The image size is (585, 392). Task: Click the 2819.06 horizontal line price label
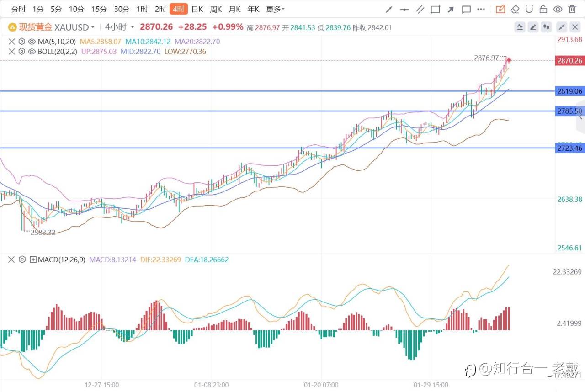tap(570, 91)
